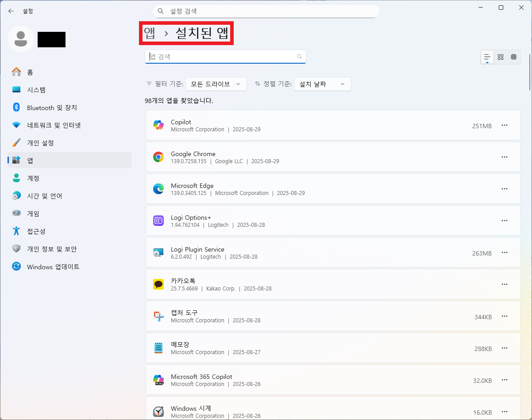Screen dimensions: 532x420
Task: Open 계정 settings page
Action: tap(69, 178)
